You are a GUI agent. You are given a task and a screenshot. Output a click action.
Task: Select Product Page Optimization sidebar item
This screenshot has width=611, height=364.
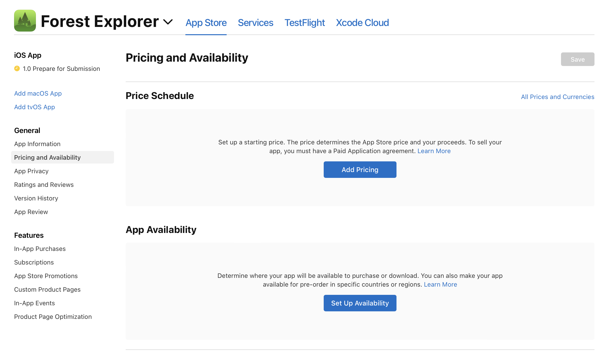(53, 316)
